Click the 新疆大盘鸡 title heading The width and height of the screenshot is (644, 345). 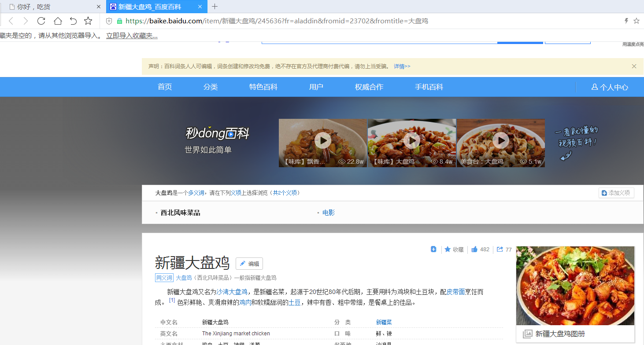[x=192, y=263]
